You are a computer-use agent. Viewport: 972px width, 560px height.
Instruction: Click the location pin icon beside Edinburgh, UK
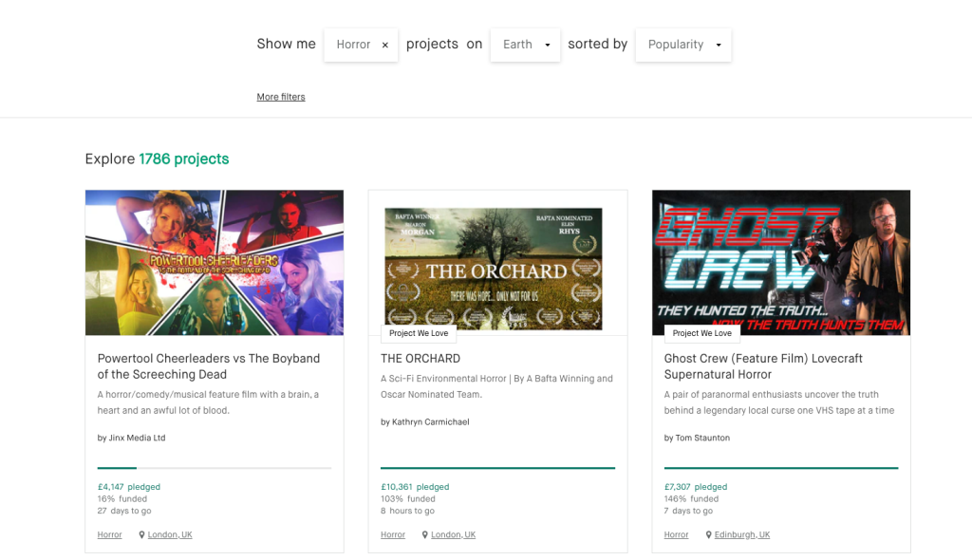[709, 535]
